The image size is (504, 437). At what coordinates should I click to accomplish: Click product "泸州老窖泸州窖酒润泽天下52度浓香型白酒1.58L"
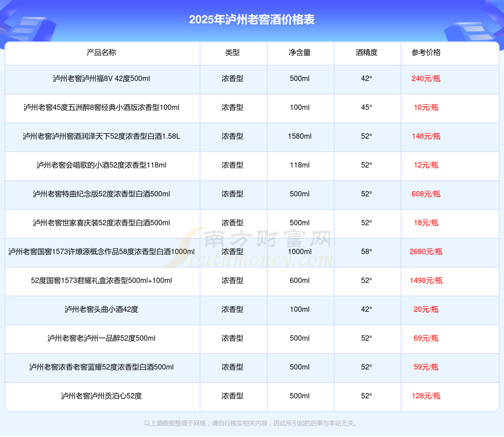coord(101,136)
